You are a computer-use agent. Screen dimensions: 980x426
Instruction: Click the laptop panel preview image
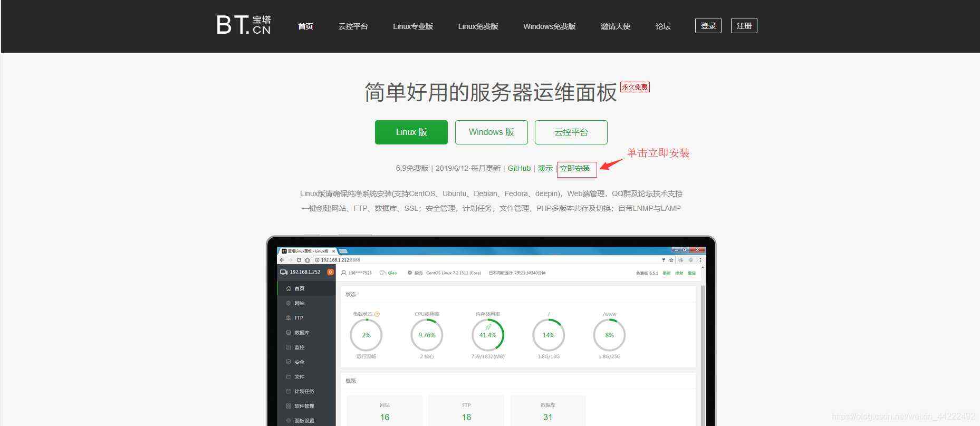[x=491, y=331]
